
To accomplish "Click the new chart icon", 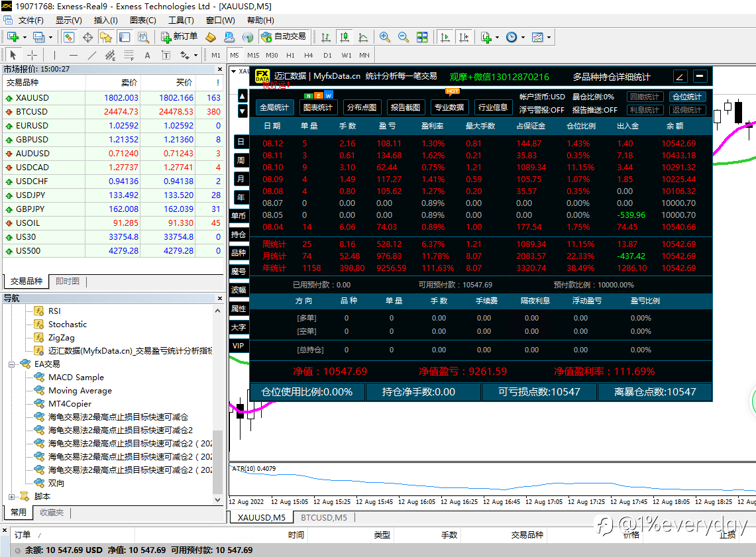I will [x=13, y=37].
